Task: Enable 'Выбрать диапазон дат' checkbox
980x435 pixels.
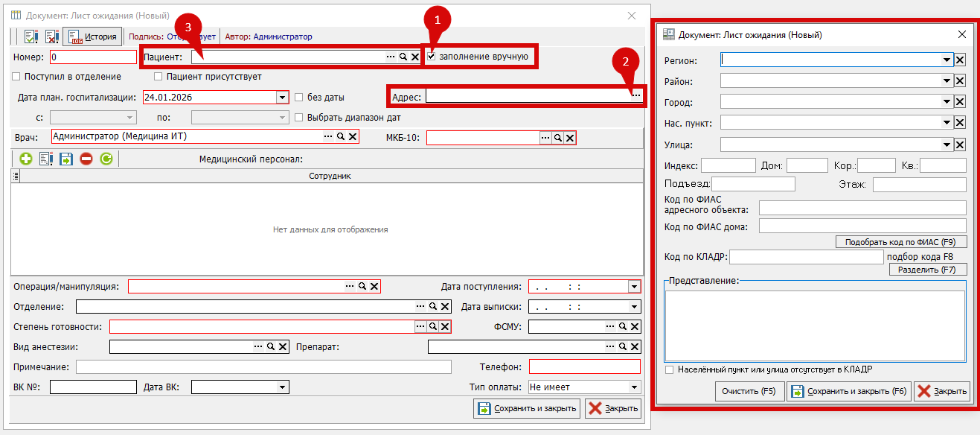Action: (299, 118)
